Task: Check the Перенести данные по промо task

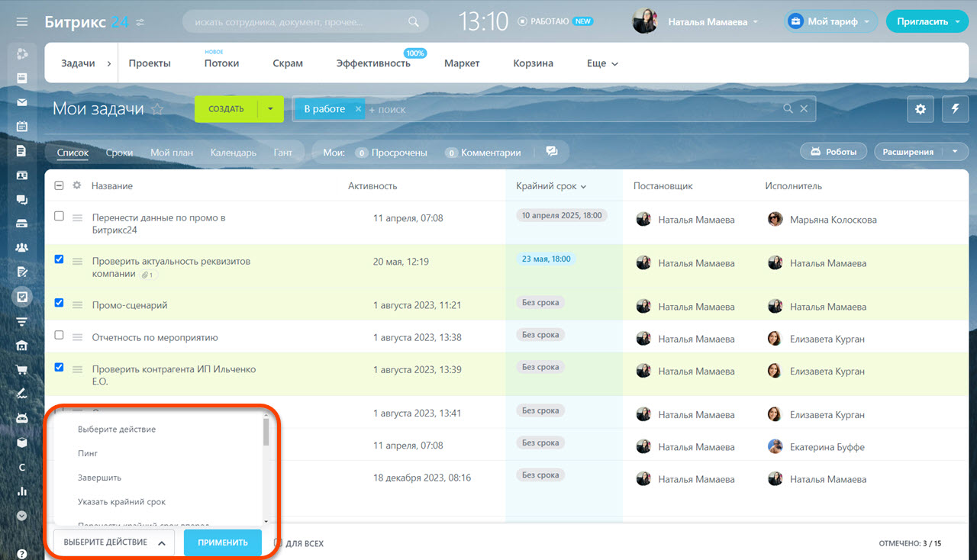Action: click(60, 217)
